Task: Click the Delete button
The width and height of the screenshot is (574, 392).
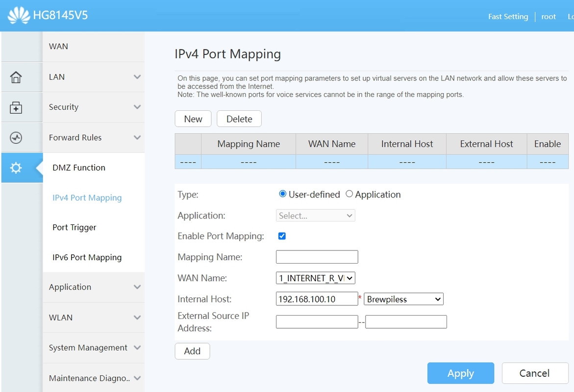Action: [x=239, y=119]
